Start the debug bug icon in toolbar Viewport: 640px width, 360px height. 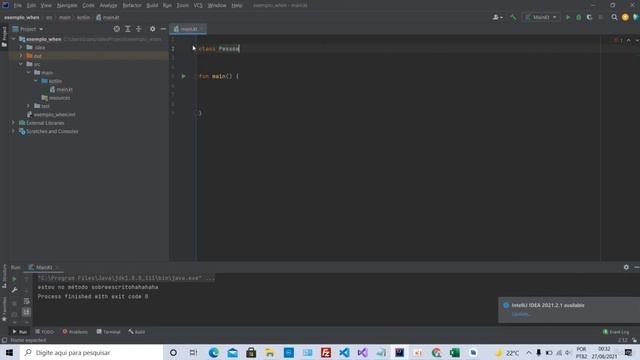pyautogui.click(x=578, y=17)
